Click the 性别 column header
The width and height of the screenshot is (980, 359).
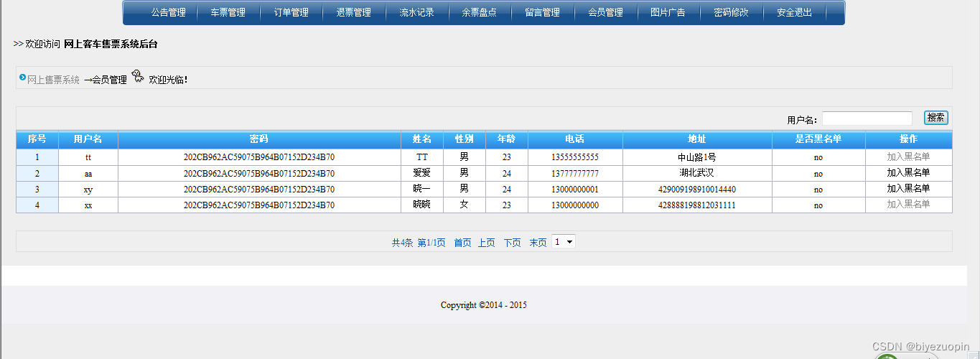click(x=465, y=139)
